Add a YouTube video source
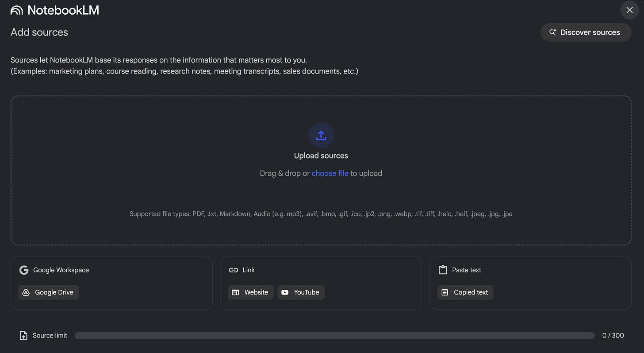The image size is (644, 353). 301,292
